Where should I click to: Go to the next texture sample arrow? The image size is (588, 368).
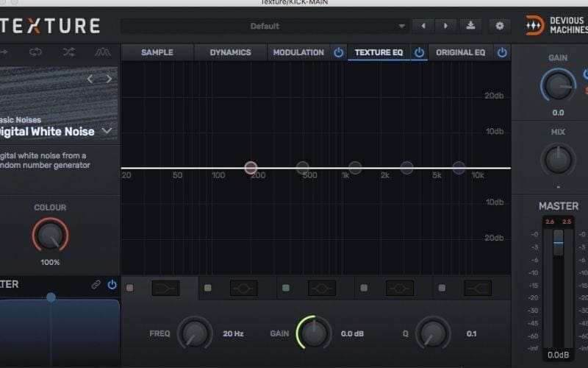[x=109, y=79]
